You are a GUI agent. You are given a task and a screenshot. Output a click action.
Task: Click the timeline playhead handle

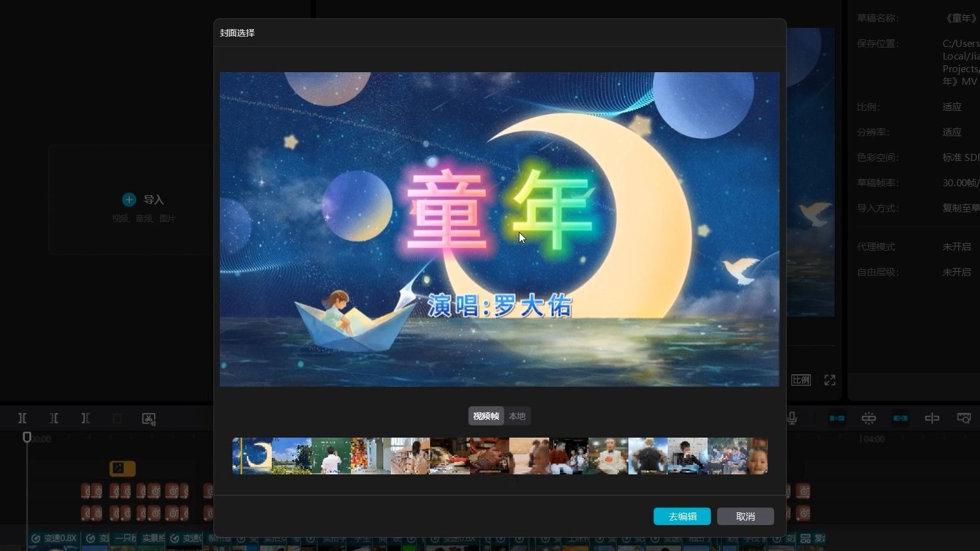pyautogui.click(x=27, y=437)
